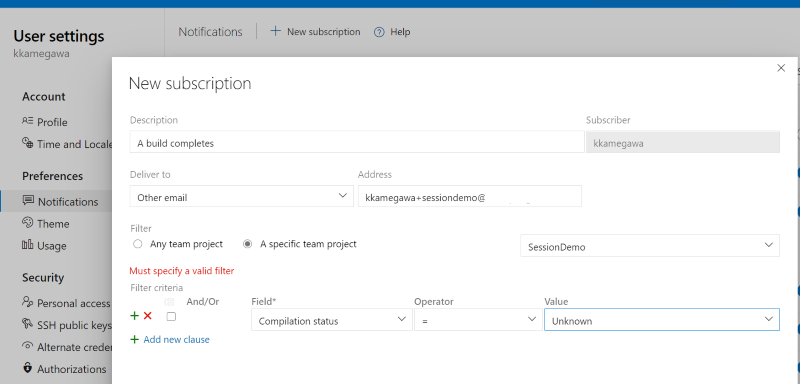
Task: Click the green plus icon to insert clause row
Action: coord(135,316)
